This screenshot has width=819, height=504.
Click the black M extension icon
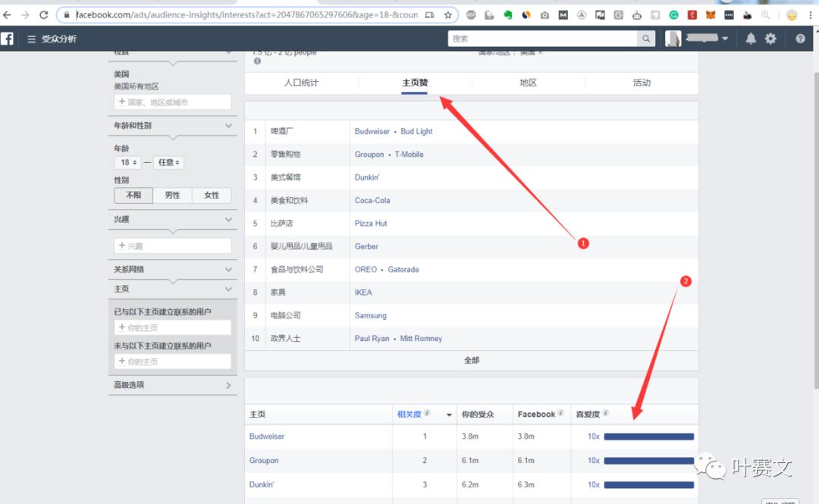[x=563, y=15]
